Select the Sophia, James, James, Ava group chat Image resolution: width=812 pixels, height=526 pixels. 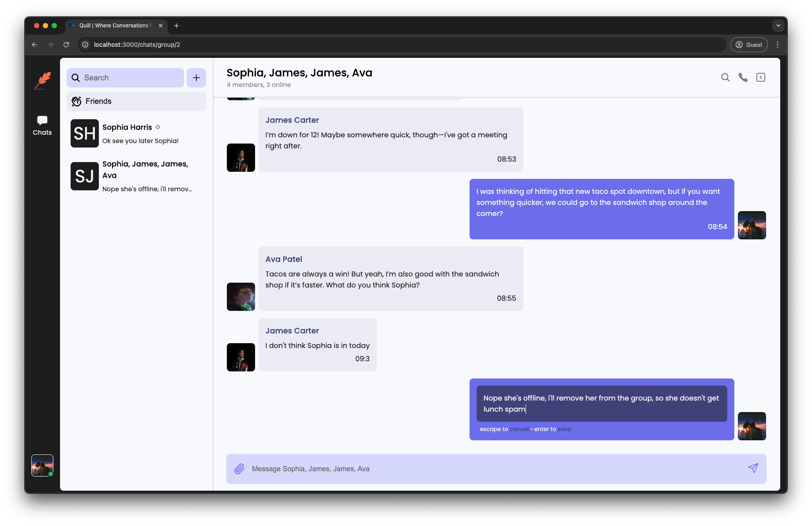click(136, 176)
